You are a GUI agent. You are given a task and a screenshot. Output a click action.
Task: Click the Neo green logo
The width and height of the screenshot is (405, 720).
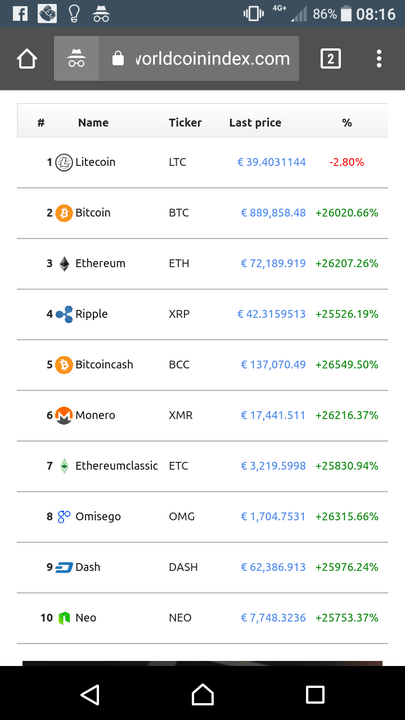(64, 618)
